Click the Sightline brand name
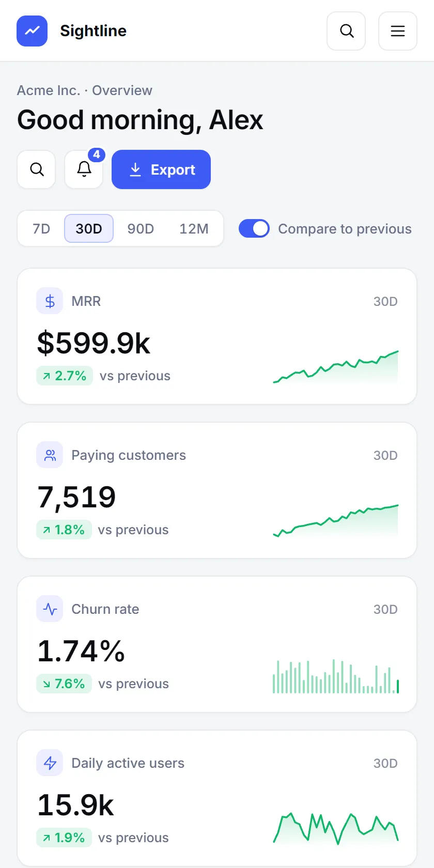Image resolution: width=434 pixels, height=868 pixels. click(93, 31)
